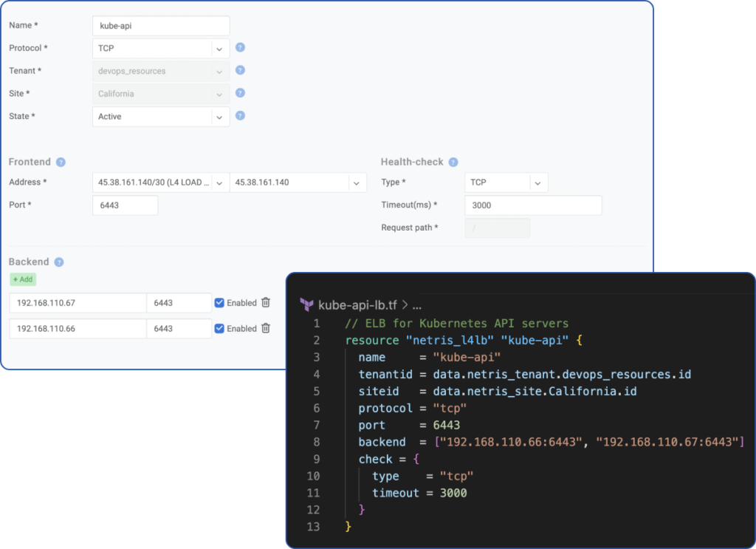Open the Site dropdown showing California
This screenshot has width=756, height=549.
[x=161, y=94]
